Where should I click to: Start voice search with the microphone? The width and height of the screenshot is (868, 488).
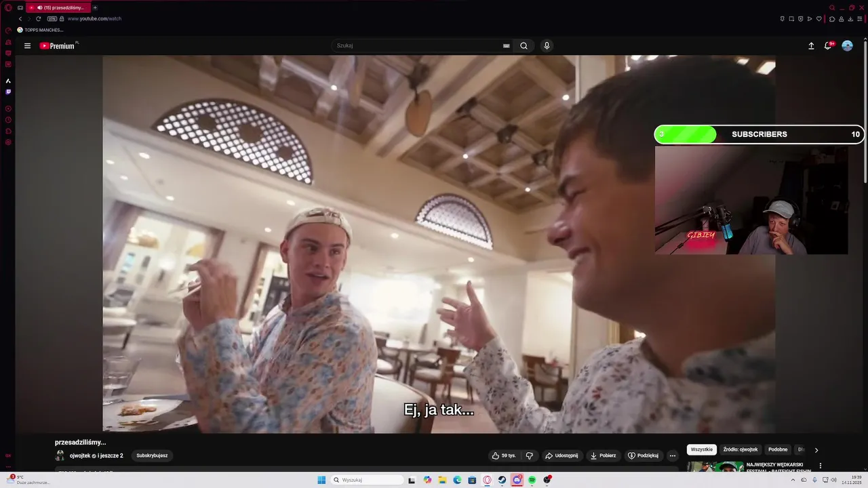(547, 46)
